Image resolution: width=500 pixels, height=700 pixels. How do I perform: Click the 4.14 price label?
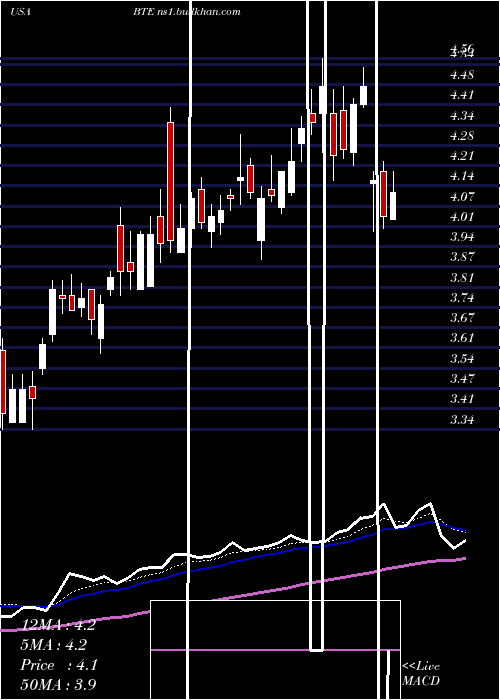462,176
